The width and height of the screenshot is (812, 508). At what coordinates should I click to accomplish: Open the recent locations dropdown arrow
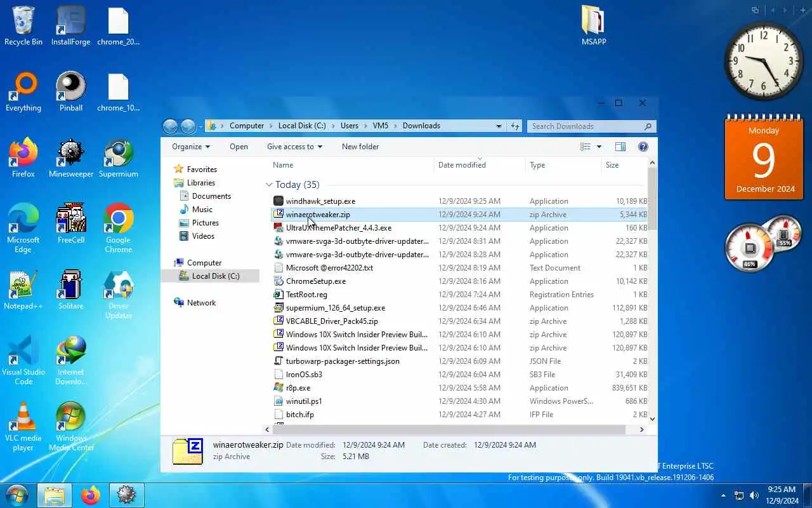tap(200, 126)
